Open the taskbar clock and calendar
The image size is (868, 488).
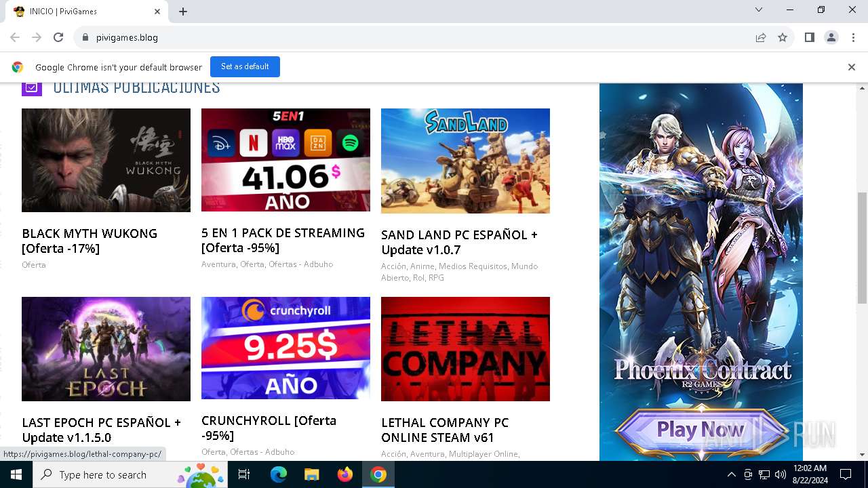tap(810, 474)
